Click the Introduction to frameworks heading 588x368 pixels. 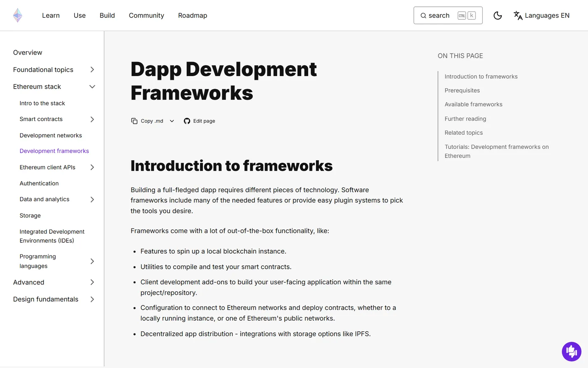click(231, 166)
